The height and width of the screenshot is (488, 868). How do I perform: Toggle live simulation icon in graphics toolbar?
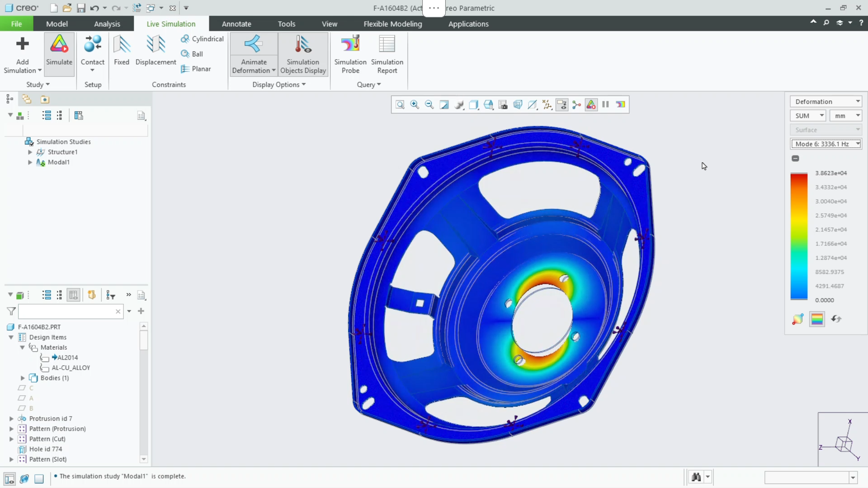coord(591,105)
